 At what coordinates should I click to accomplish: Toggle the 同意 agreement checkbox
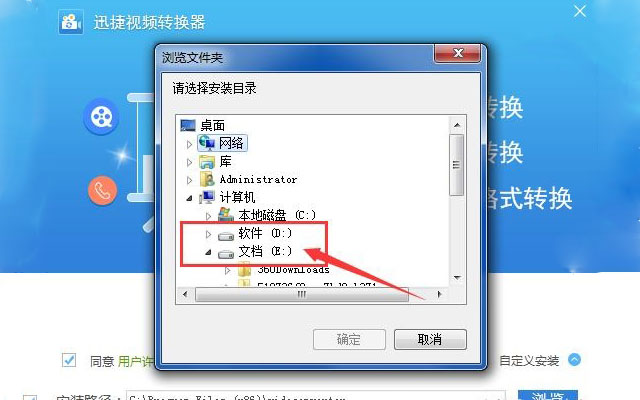pos(69,360)
